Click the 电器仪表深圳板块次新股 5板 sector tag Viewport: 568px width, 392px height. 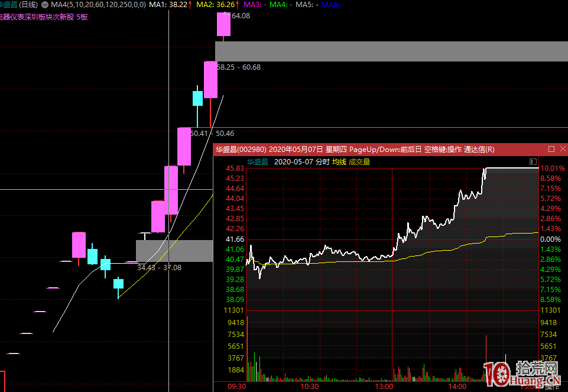click(x=44, y=17)
